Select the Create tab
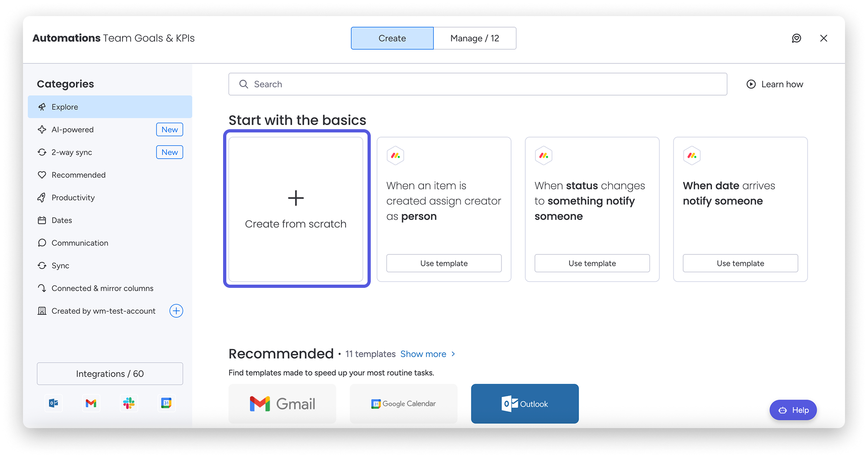Screen dimensions: 868x458 tap(392, 38)
